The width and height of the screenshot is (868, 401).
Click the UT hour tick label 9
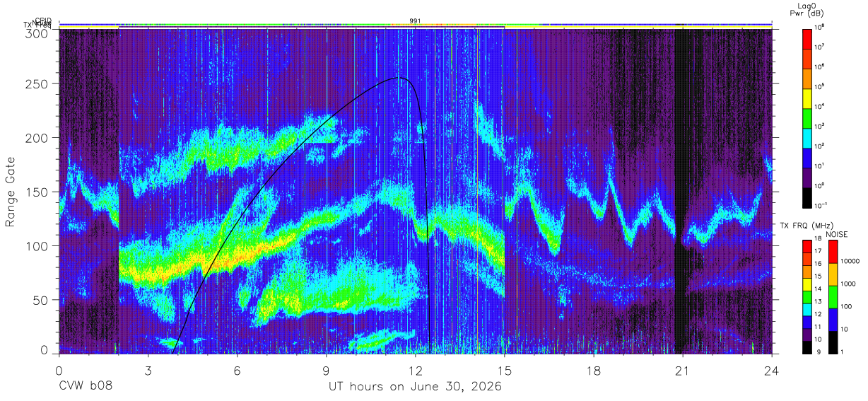click(326, 371)
